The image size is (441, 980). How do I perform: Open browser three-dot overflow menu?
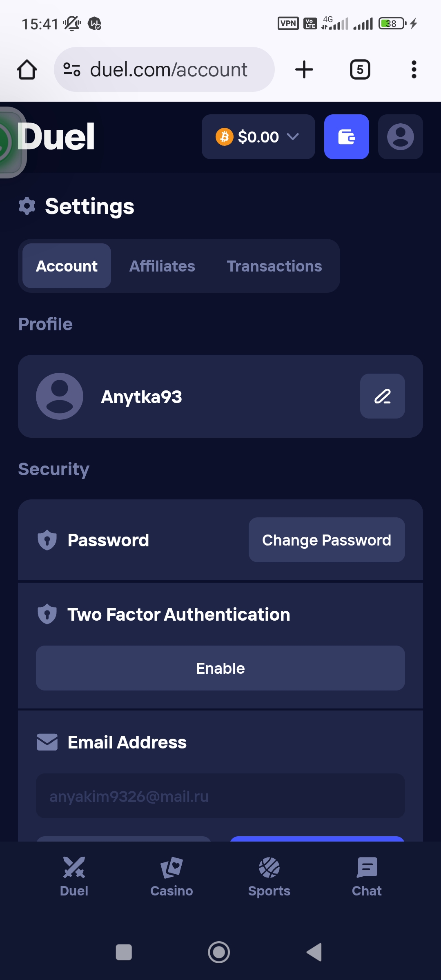click(x=414, y=69)
